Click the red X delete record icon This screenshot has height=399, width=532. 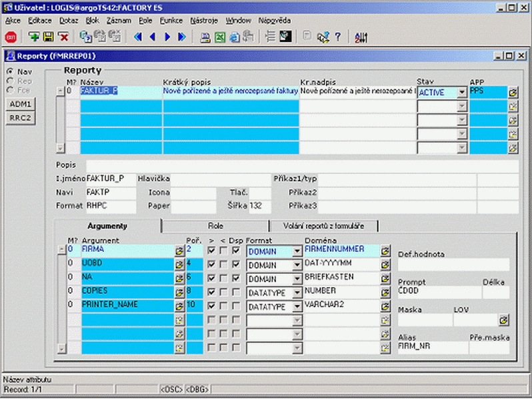tap(63, 37)
